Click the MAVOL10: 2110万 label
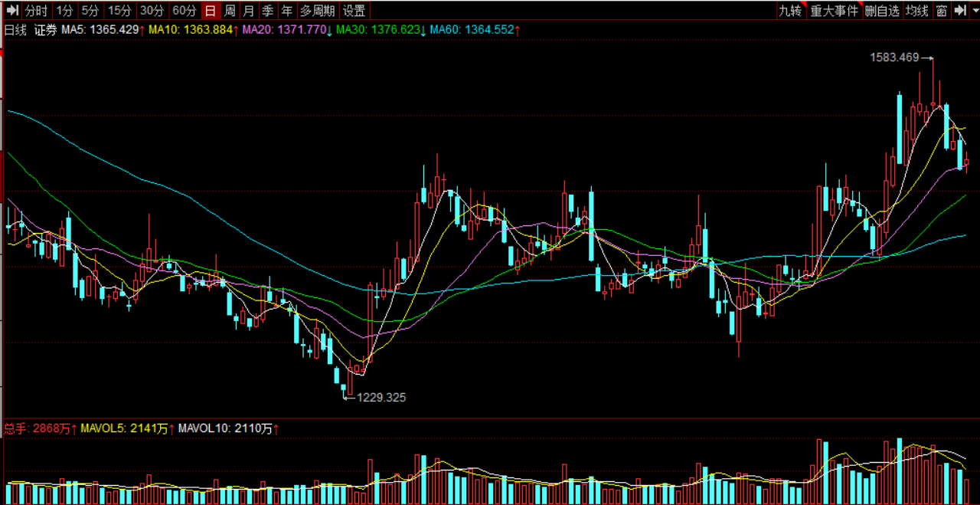980x505 pixels. (229, 428)
